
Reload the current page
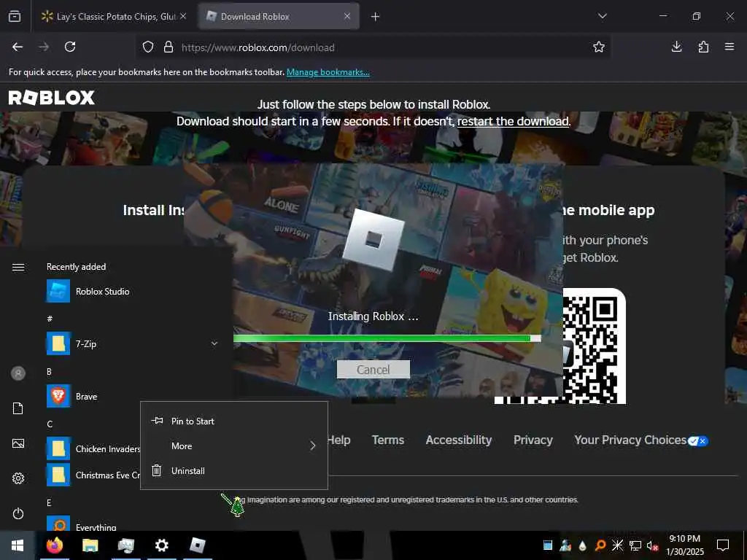(x=70, y=47)
